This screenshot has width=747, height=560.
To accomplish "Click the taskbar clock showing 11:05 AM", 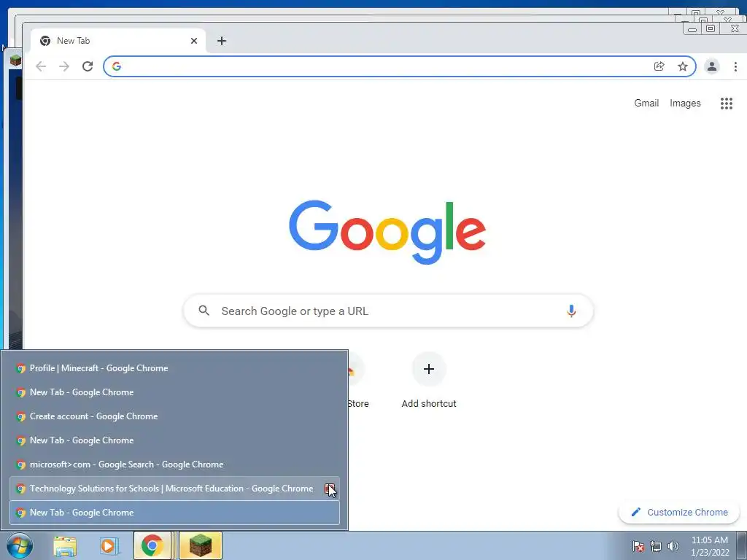I will click(710, 546).
